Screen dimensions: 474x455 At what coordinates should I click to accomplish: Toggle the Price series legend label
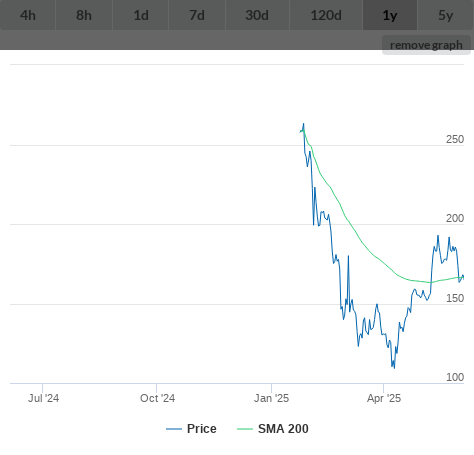202,429
